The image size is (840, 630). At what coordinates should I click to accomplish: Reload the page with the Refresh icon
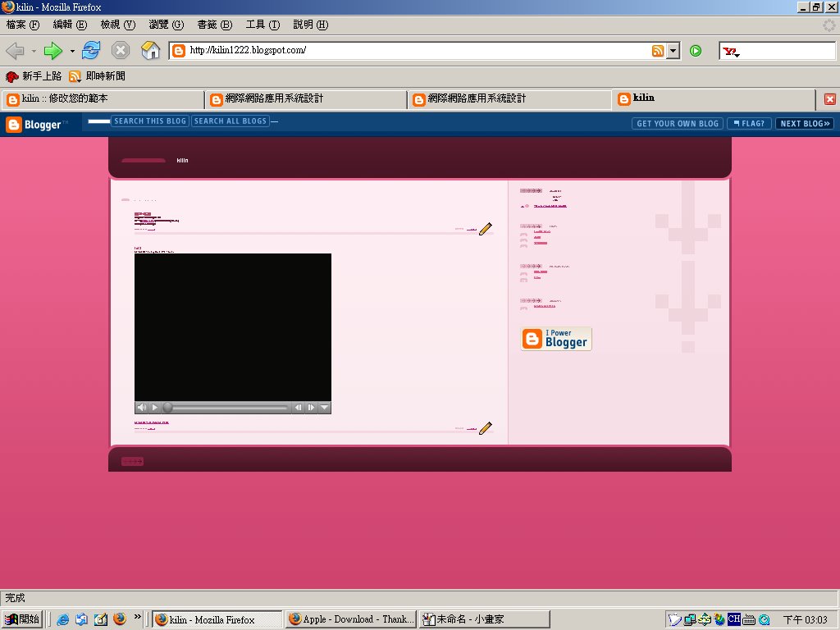91,50
